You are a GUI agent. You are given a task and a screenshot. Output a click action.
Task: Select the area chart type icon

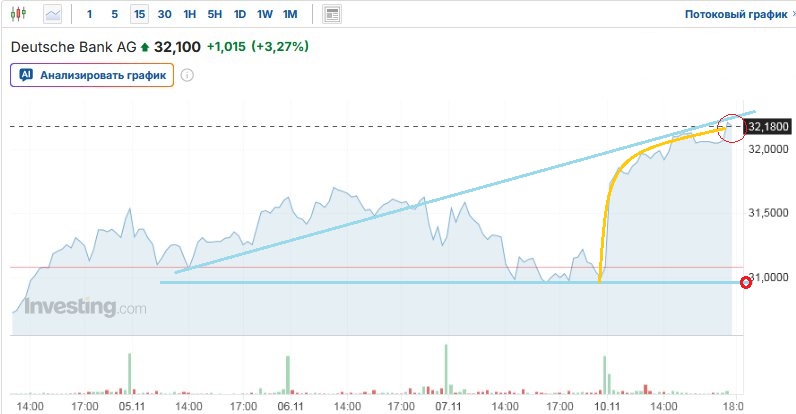[x=52, y=15]
